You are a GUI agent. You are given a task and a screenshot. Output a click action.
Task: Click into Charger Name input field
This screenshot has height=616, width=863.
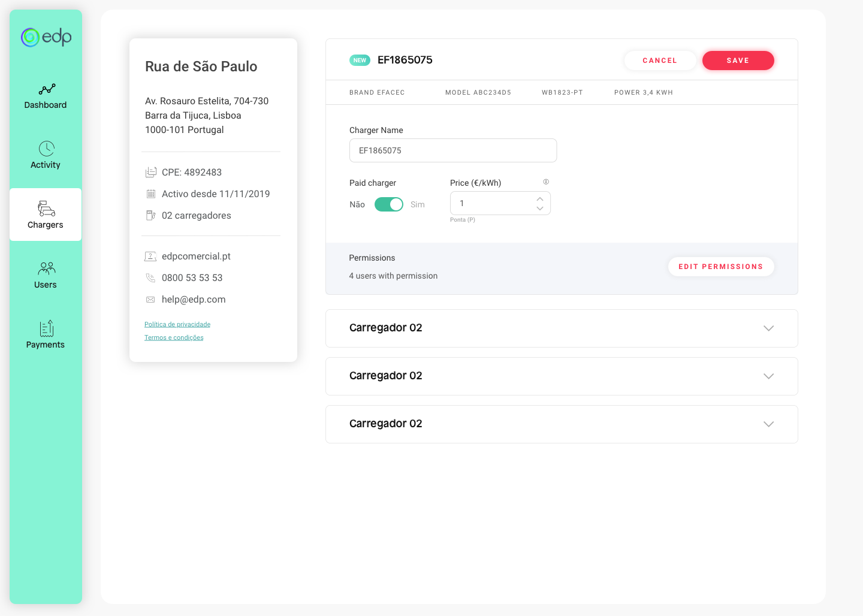[453, 150]
